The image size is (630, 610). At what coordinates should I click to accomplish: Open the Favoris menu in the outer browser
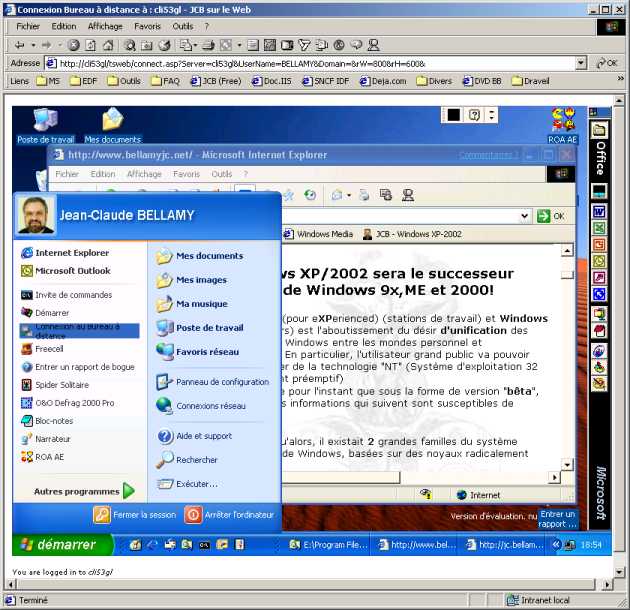(x=147, y=27)
